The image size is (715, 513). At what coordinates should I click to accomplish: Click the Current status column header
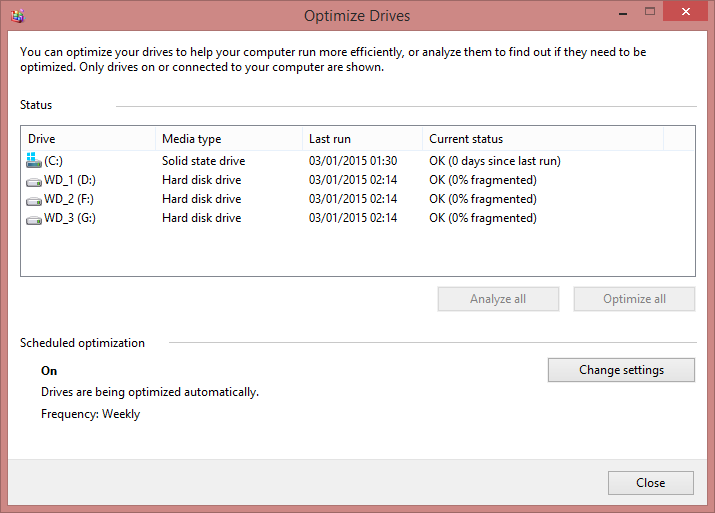(x=541, y=139)
